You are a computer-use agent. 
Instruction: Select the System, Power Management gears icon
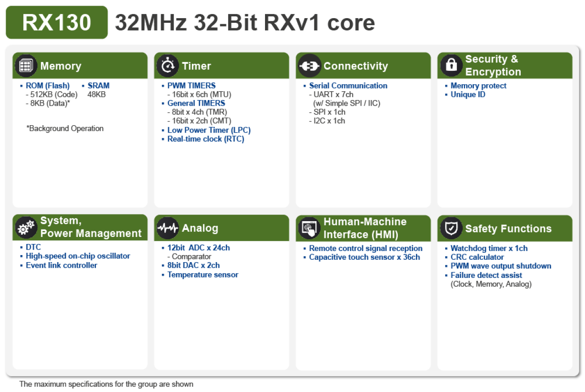pyautogui.click(x=26, y=228)
